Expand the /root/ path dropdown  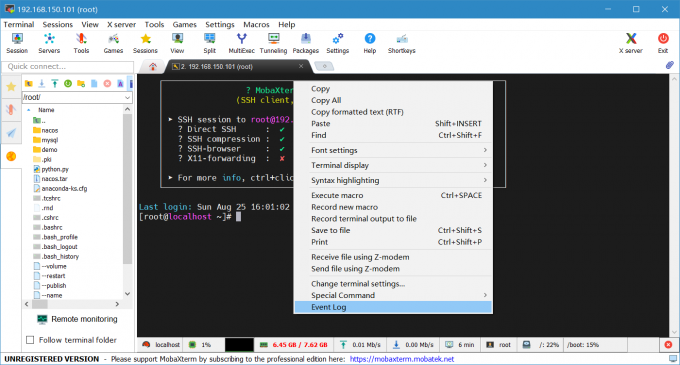(128, 98)
